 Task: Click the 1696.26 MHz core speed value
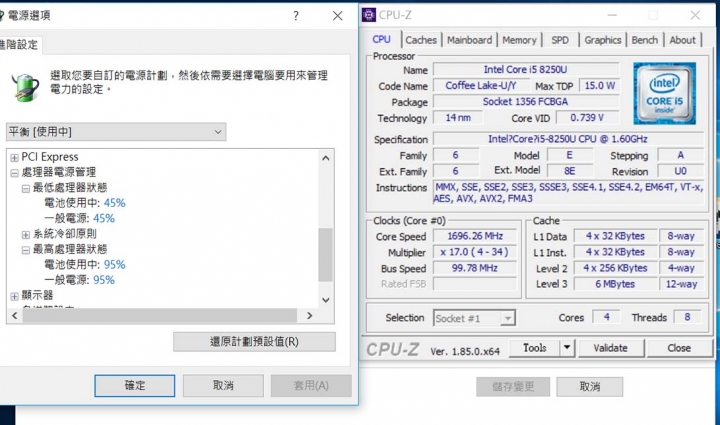click(x=475, y=236)
